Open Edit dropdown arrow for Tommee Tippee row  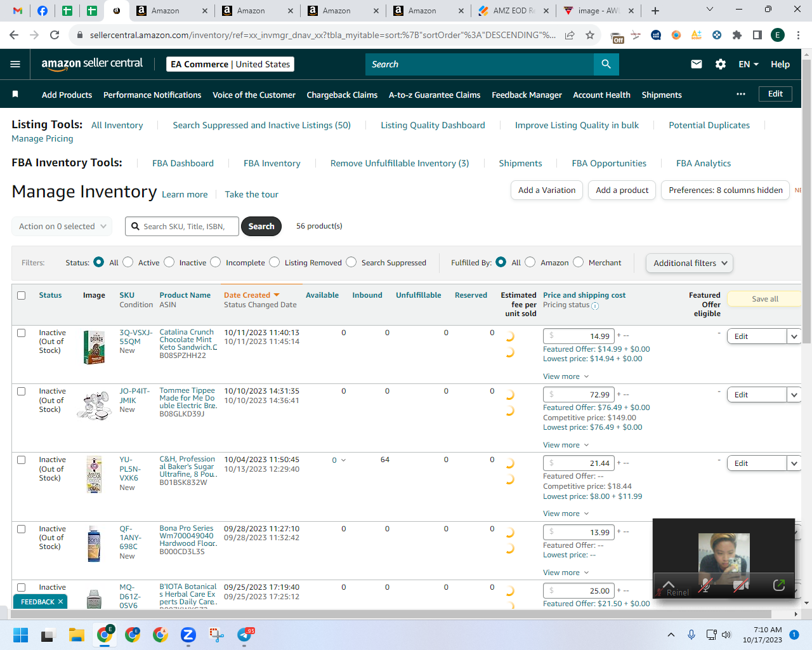pos(794,395)
